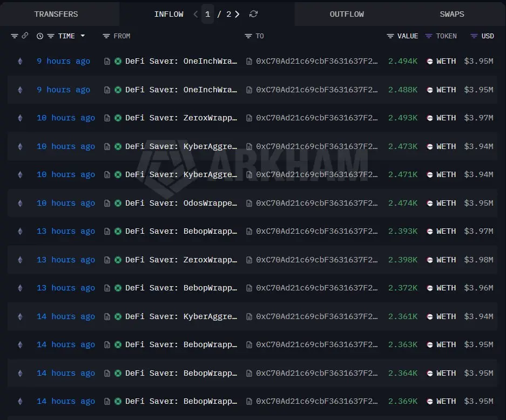Refresh the inflow transfers list

254,14
